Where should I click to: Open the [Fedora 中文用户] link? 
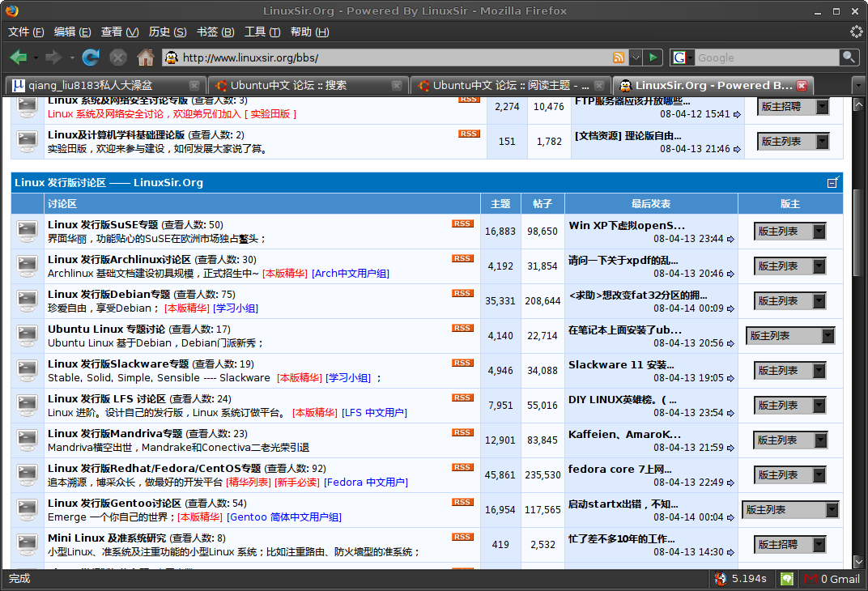click(366, 483)
